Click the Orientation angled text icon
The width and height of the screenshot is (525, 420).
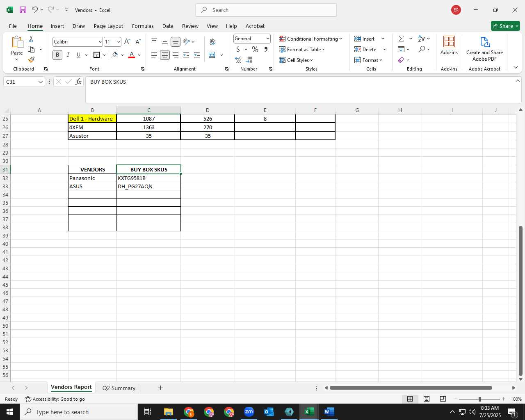point(186,41)
